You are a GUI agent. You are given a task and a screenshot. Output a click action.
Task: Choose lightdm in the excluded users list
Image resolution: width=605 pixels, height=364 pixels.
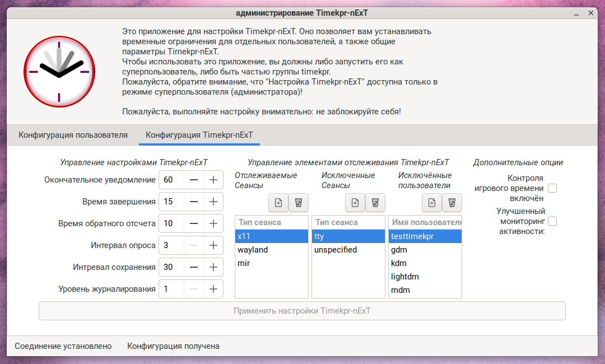point(405,277)
